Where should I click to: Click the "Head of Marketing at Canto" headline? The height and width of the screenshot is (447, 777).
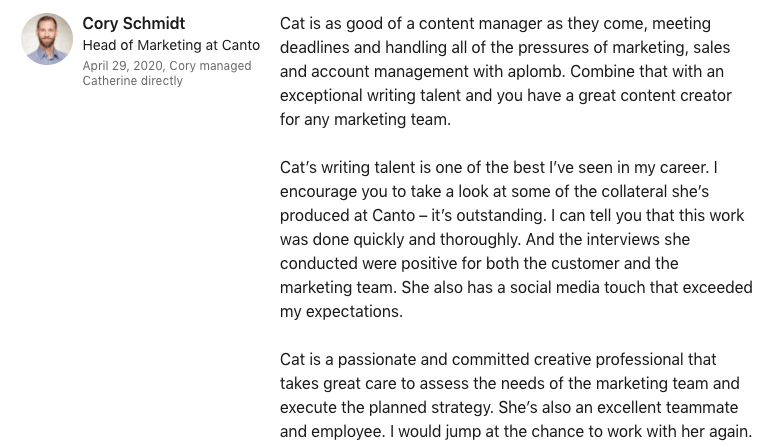(x=171, y=45)
